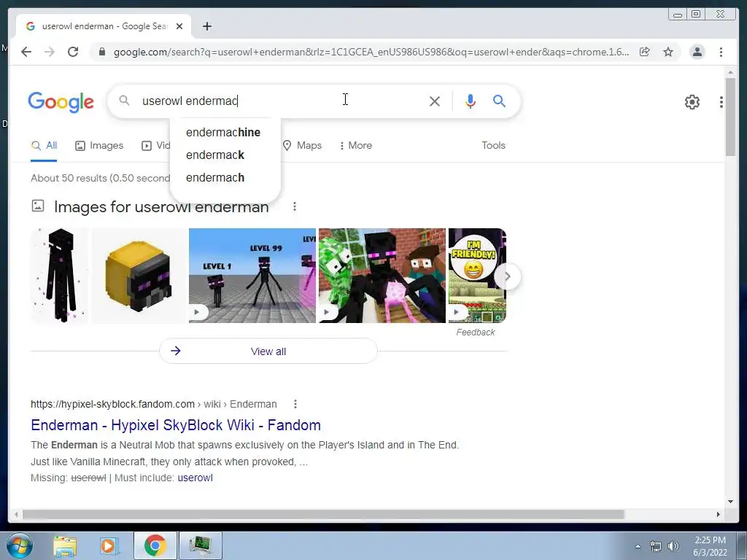Viewport: 747px width, 560px height.
Task: Select the All results tab
Action: 44,146
